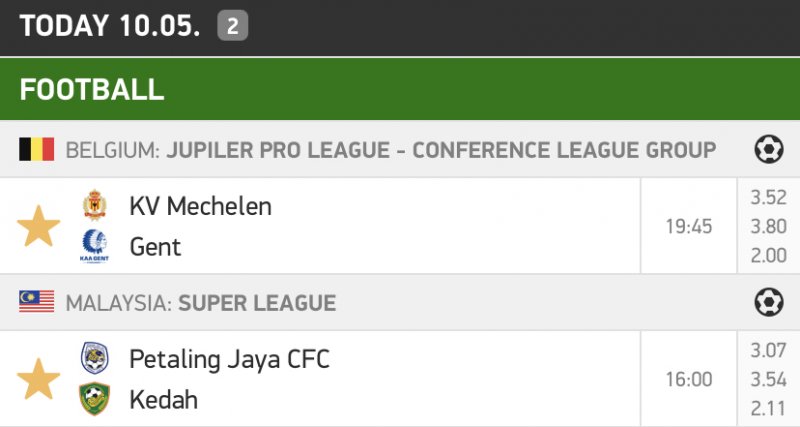800x427 pixels.
Task: Click the Belgium flag icon
Action: pos(36,150)
